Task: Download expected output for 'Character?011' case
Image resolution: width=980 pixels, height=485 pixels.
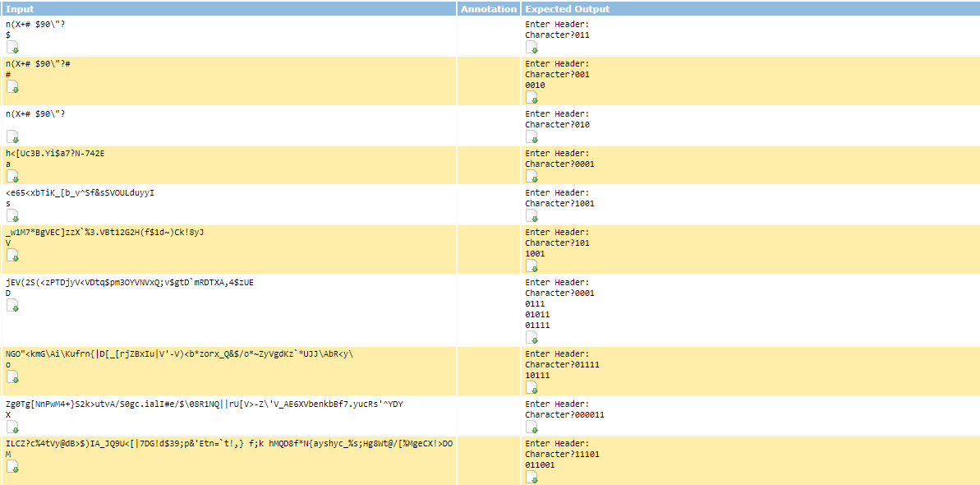Action: coord(532,47)
